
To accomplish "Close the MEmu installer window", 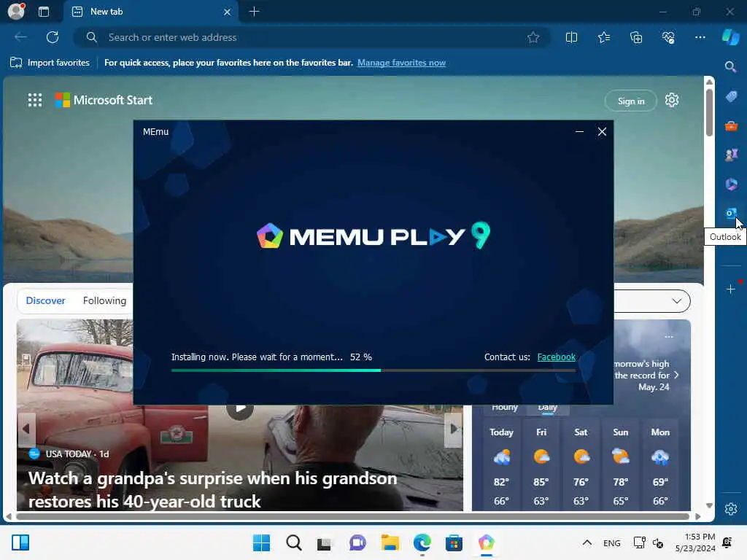I will tap(602, 131).
